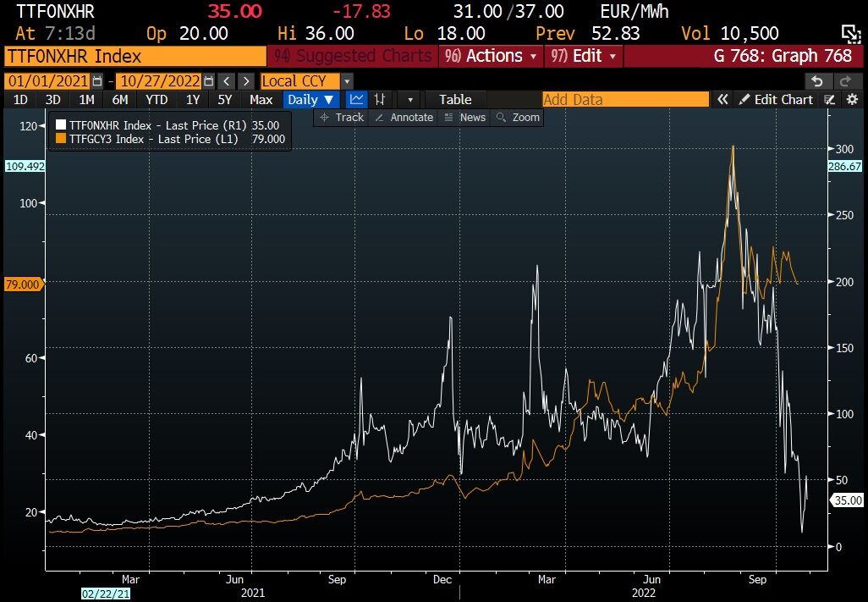Switch to the Table view
The image size is (868, 602).
455,100
